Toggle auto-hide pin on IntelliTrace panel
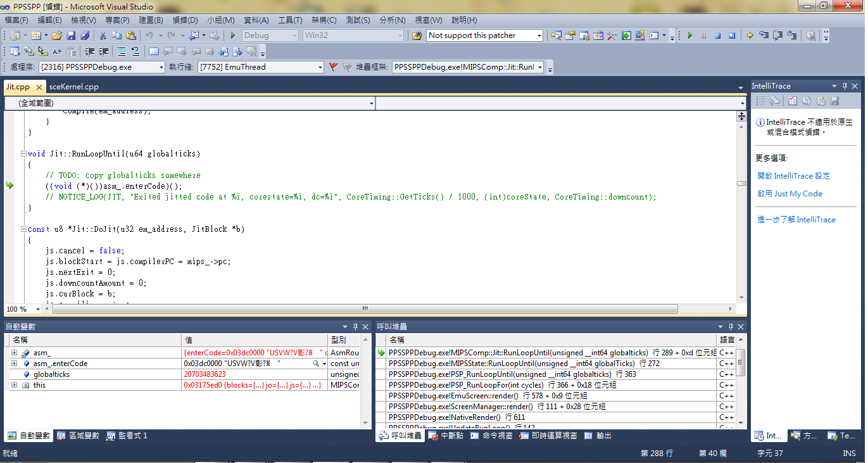 [845, 86]
